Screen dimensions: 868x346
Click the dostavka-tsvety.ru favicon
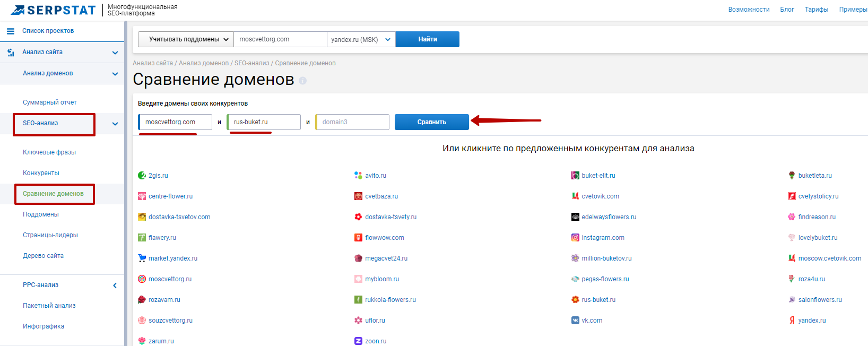click(x=358, y=217)
